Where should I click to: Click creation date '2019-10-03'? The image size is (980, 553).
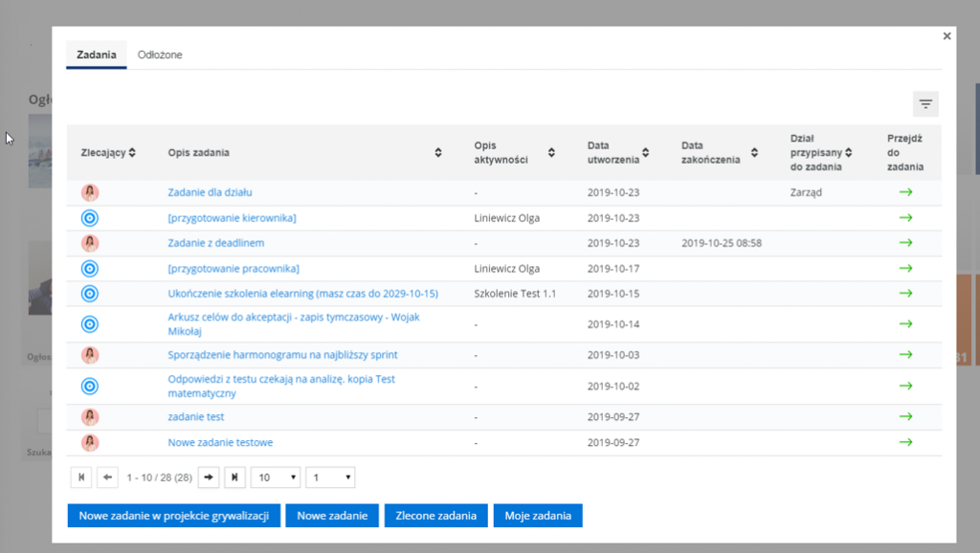pos(613,355)
